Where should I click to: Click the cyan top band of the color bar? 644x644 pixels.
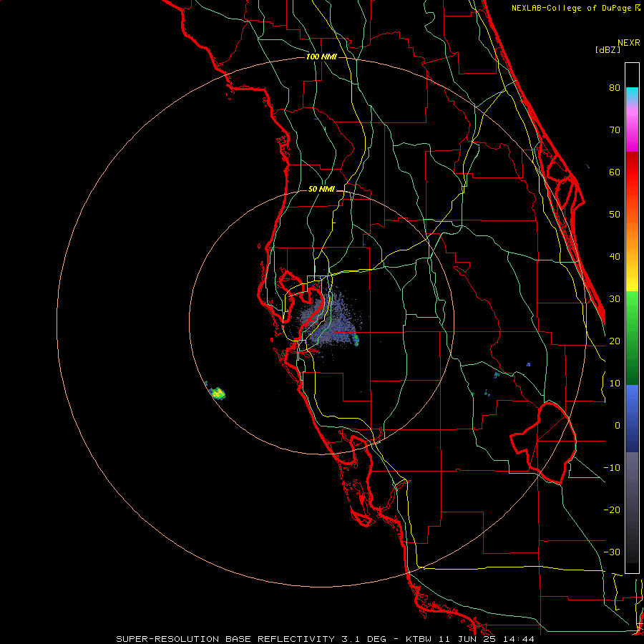[x=632, y=94]
